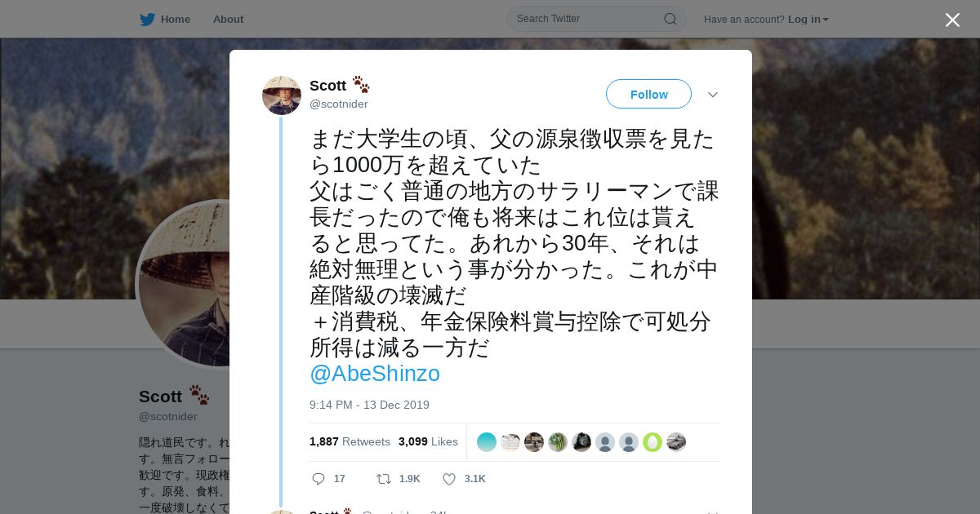This screenshot has width=980, height=514.
Task: Click the reply speech bubble icon
Action: [x=318, y=479]
